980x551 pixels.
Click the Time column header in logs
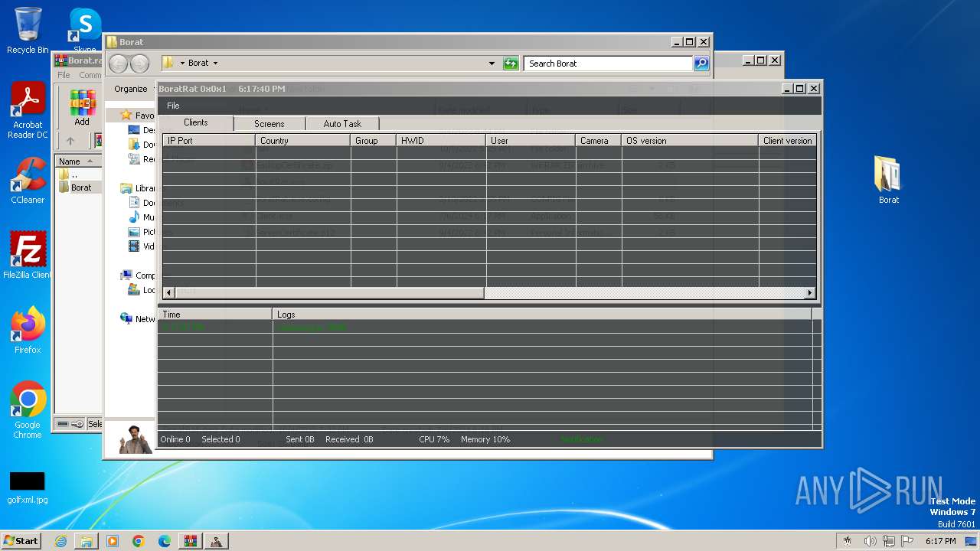(x=214, y=315)
